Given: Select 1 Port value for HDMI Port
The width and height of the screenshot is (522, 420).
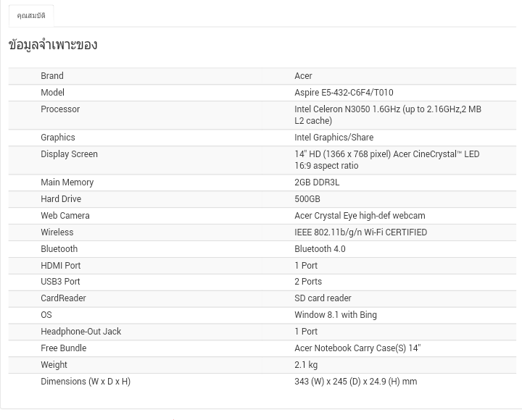Looking at the screenshot, I should pos(306,265).
